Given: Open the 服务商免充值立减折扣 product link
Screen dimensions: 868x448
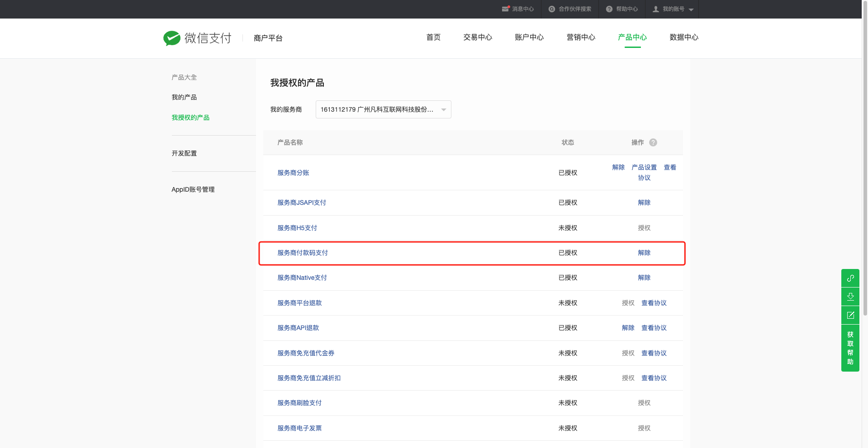Looking at the screenshot, I should pos(309,378).
